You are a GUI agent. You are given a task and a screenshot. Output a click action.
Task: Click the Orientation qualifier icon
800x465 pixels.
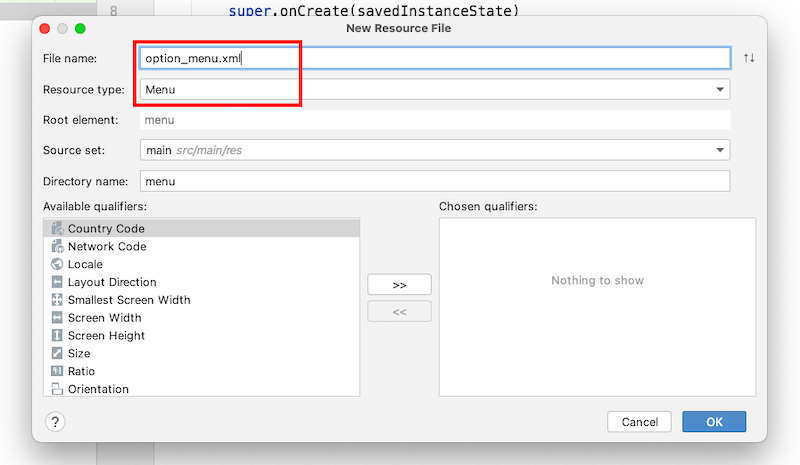point(57,389)
